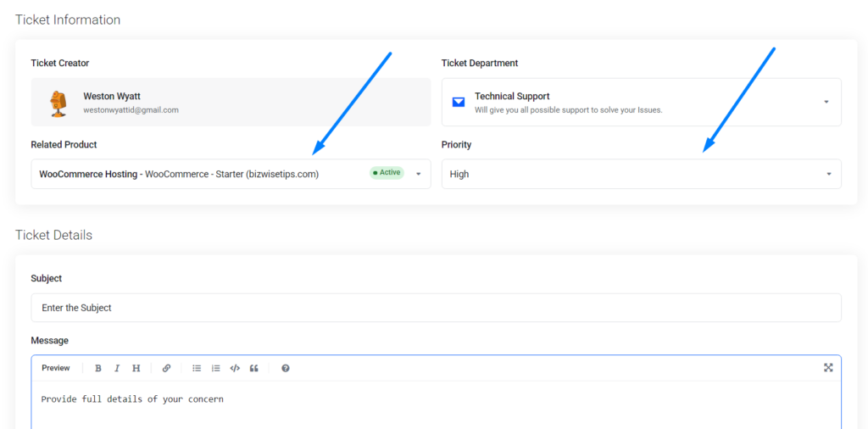Open the Ticket Department dropdown
This screenshot has height=429, width=868.
642,102
